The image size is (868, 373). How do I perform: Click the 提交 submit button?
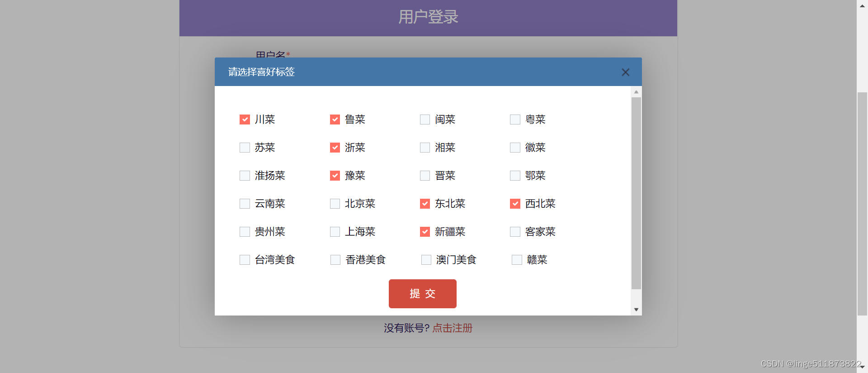tap(423, 294)
